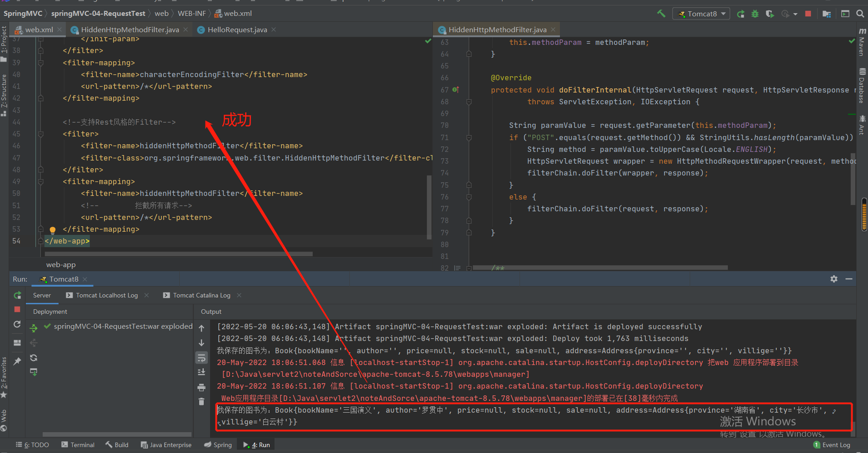
Task: Print the console output
Action: 201,388
